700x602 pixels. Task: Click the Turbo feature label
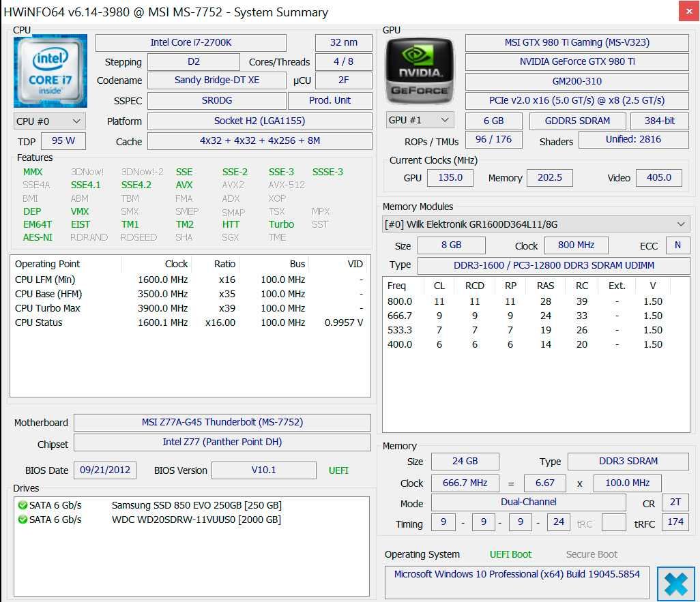coord(281,224)
